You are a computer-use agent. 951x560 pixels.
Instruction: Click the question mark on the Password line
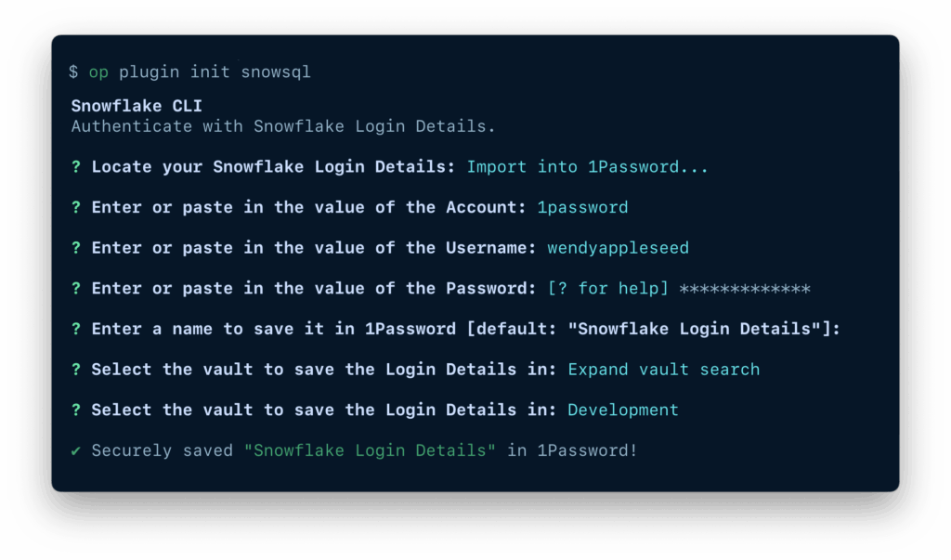coord(76,289)
